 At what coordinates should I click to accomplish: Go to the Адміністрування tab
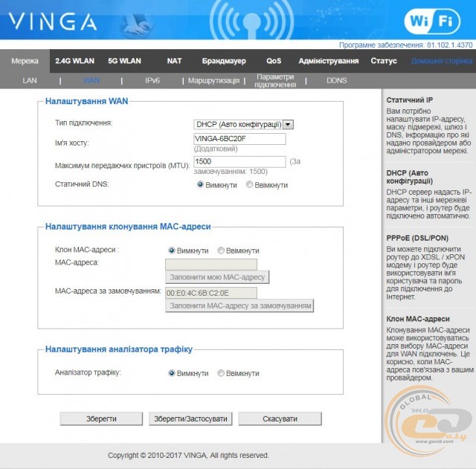pyautogui.click(x=328, y=61)
